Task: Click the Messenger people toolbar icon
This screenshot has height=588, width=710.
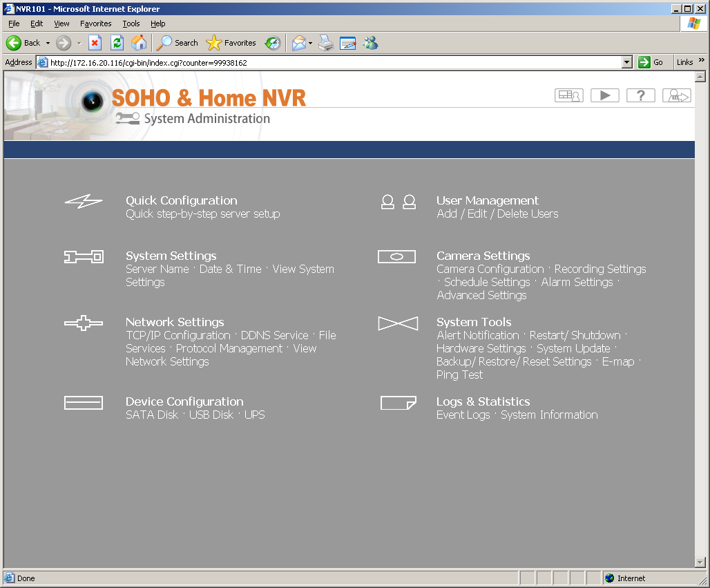Action: [x=370, y=43]
